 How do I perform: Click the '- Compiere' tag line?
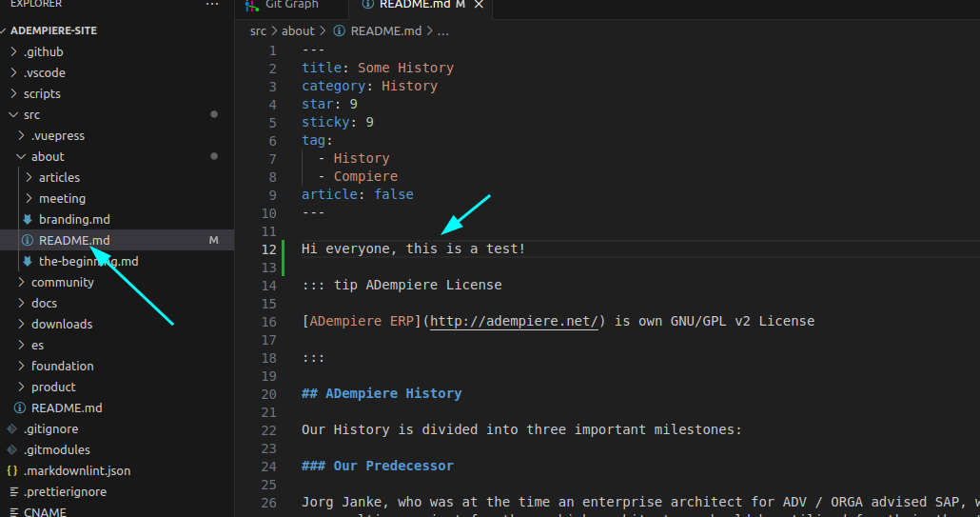[x=358, y=176]
